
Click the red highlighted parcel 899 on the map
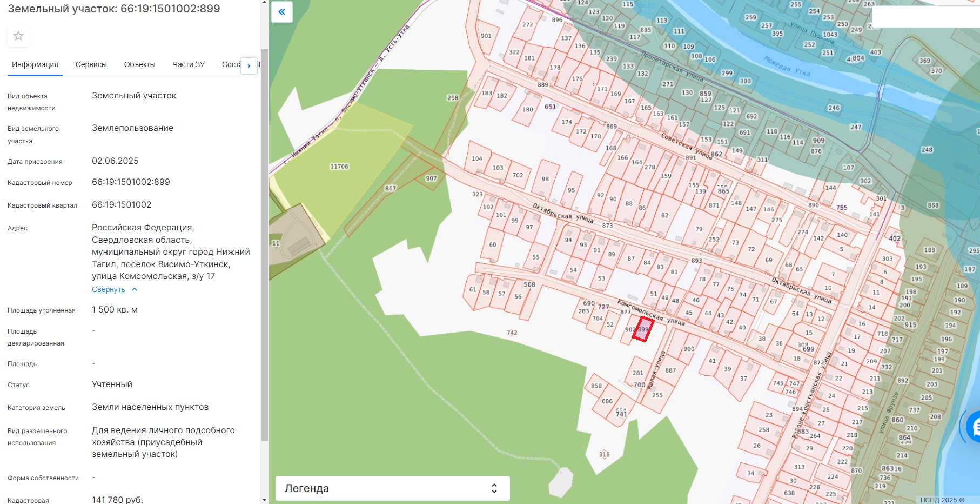(x=643, y=330)
